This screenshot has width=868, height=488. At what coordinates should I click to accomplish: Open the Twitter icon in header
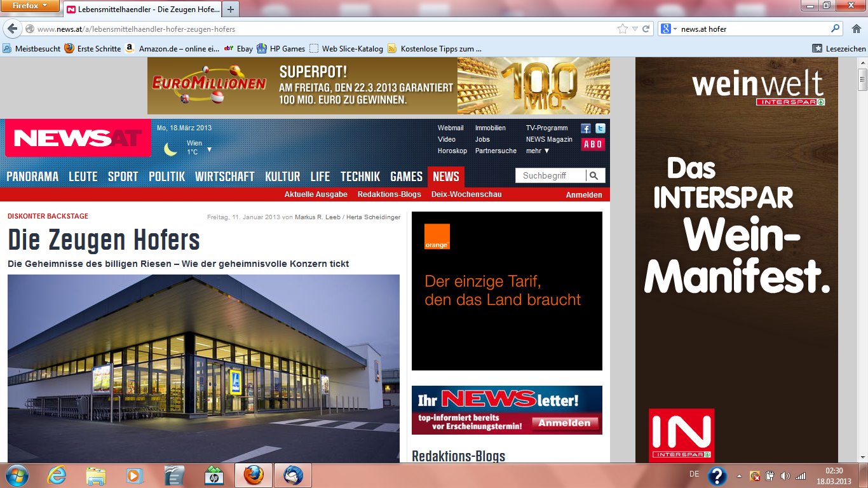coord(600,128)
